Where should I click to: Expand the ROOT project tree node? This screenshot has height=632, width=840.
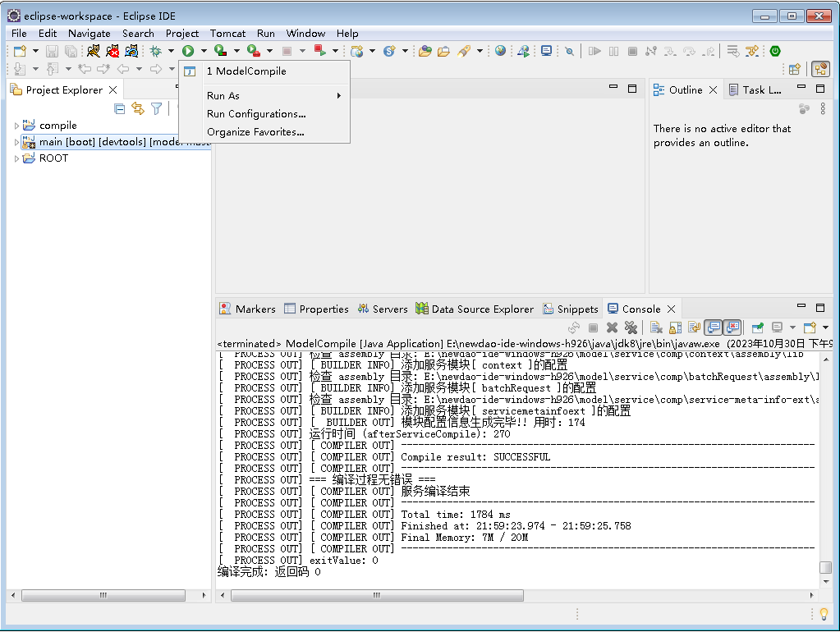16,158
